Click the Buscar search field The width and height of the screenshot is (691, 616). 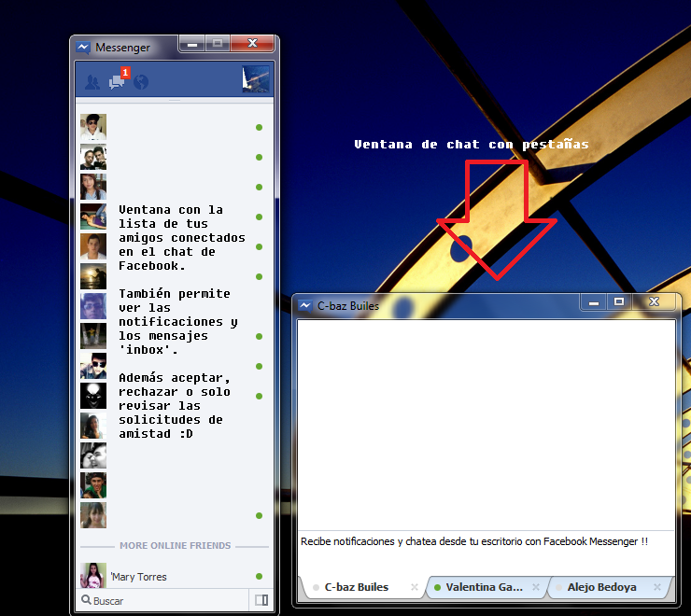point(162,600)
